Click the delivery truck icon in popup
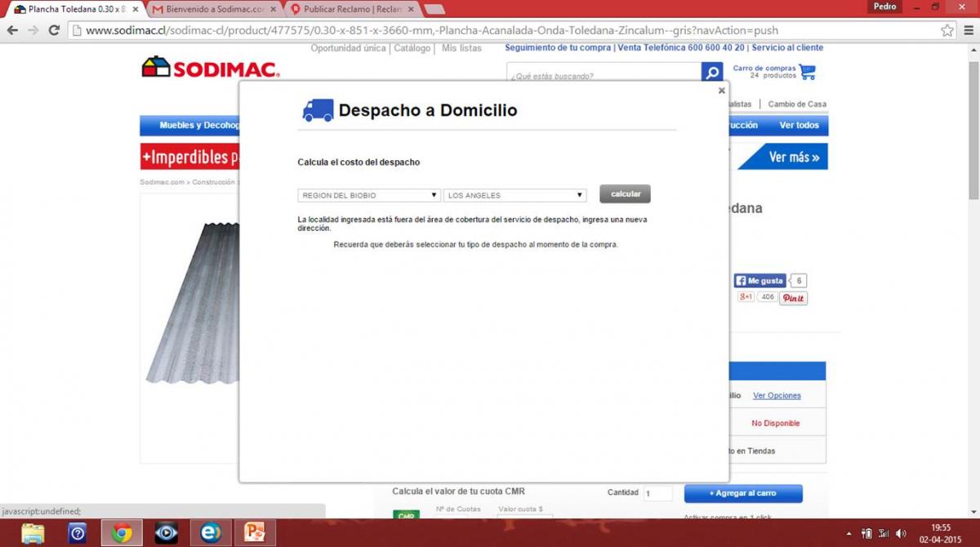The image size is (980, 547). click(318, 110)
